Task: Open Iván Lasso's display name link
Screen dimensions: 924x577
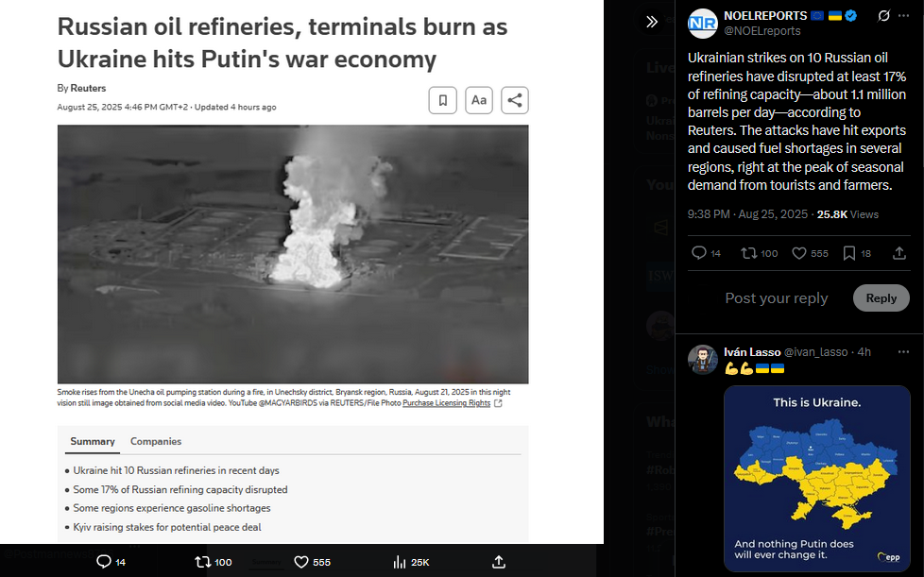Action: coord(752,352)
